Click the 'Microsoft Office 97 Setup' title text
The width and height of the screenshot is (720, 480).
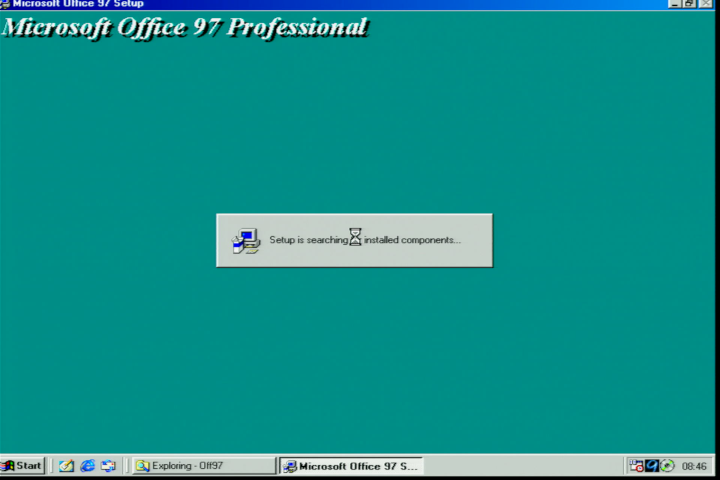point(78,4)
